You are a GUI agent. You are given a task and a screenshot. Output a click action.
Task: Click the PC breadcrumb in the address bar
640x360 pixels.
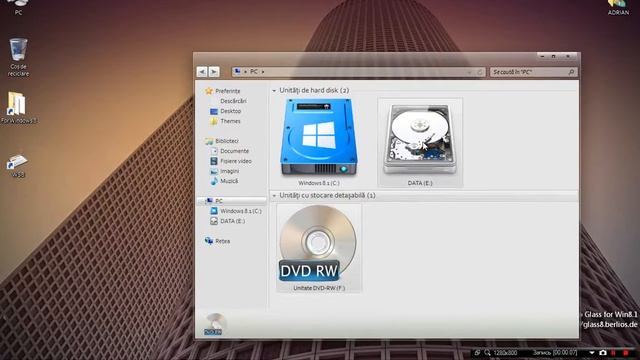[254, 71]
